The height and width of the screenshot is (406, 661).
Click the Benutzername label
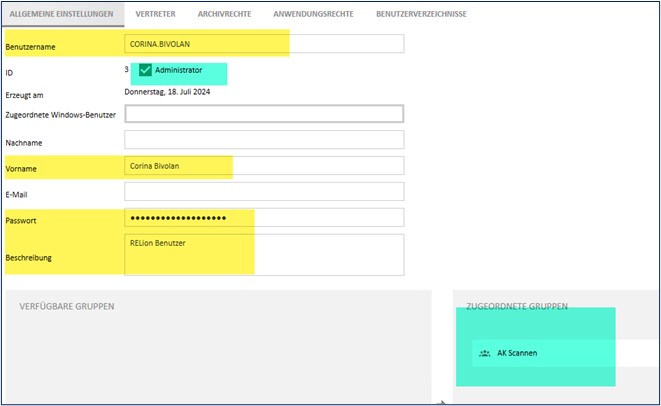(x=31, y=45)
